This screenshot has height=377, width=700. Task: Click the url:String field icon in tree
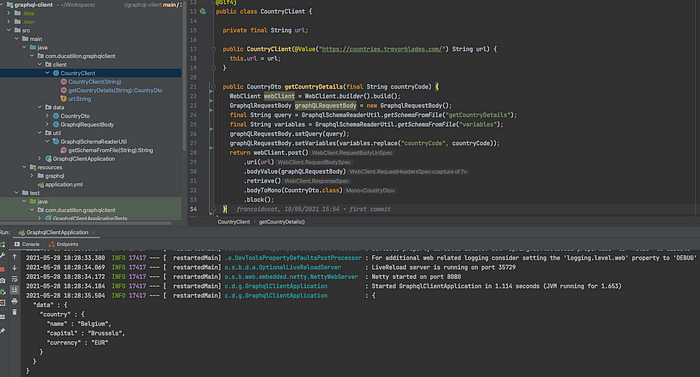[x=63, y=99]
